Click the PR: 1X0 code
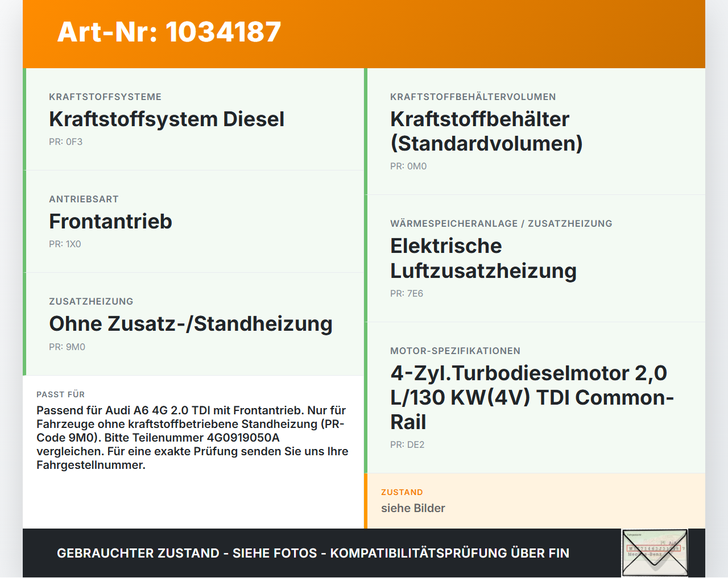 [x=65, y=244]
